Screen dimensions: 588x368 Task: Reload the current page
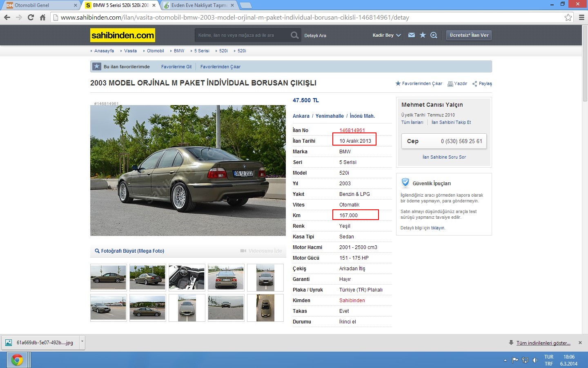pyautogui.click(x=31, y=18)
